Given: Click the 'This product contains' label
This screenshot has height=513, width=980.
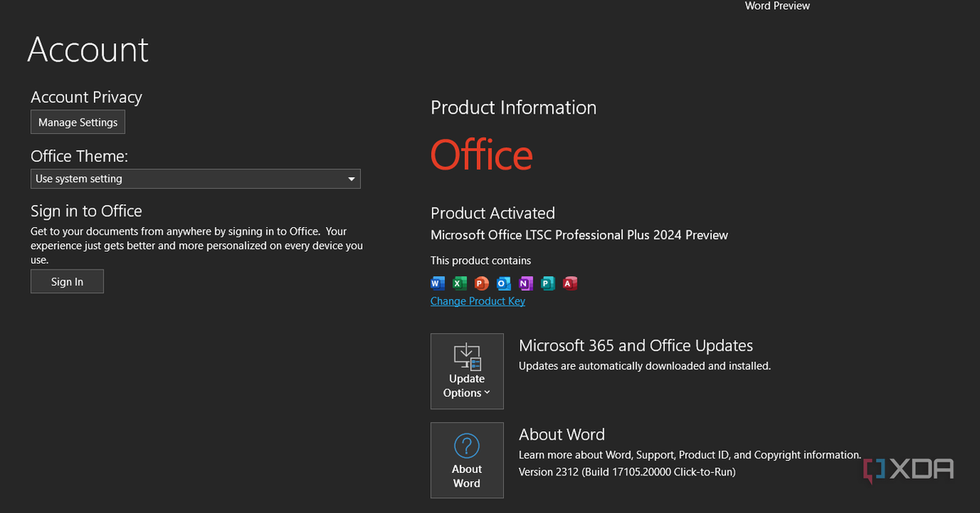Looking at the screenshot, I should pyautogui.click(x=481, y=261).
